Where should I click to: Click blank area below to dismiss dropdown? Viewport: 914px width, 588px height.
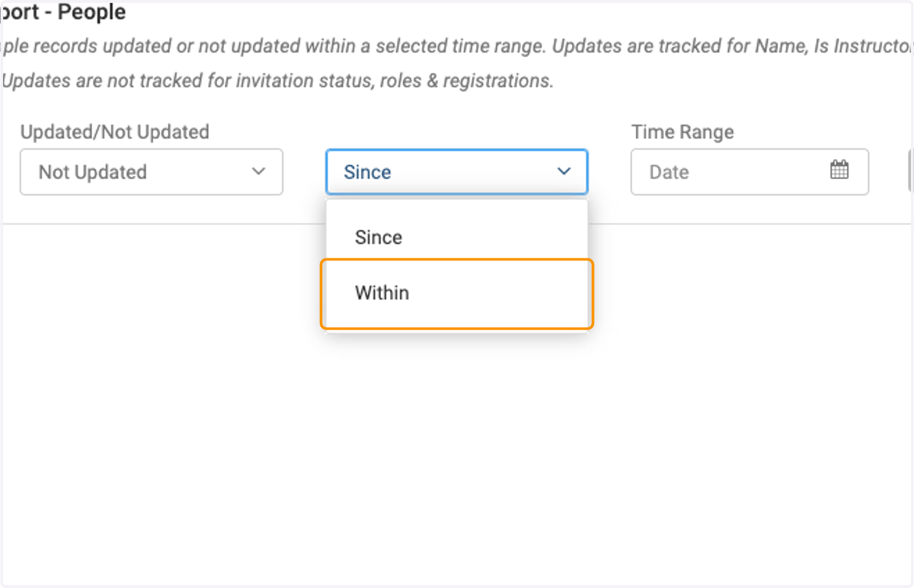(457, 457)
